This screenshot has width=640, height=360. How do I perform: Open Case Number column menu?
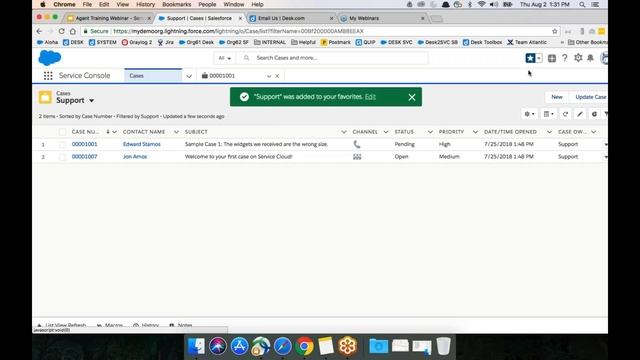pos(114,132)
